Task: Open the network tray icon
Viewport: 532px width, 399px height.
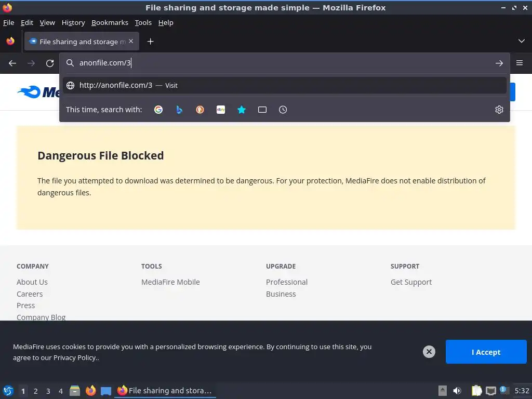Action: 490,391
